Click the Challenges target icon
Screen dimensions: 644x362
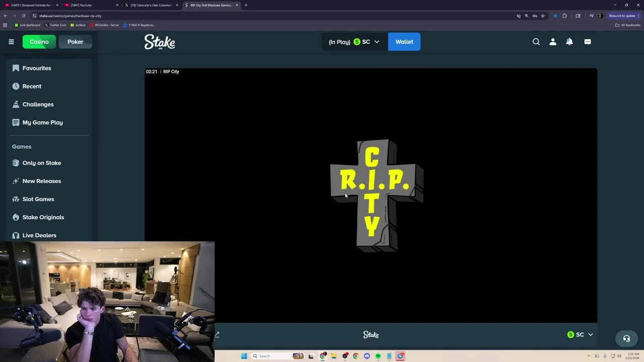pyautogui.click(x=16, y=104)
